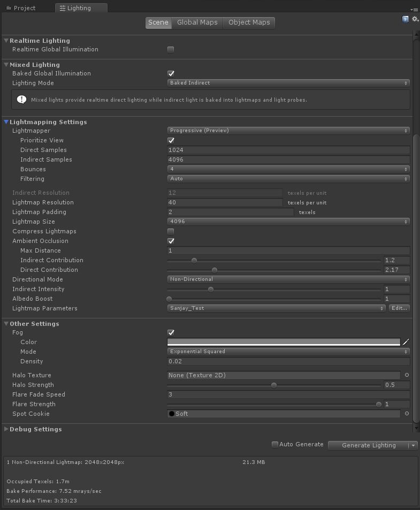This screenshot has width=420, height=510.
Task: Open the object picker for Spot Cookie
Action: coord(406,413)
